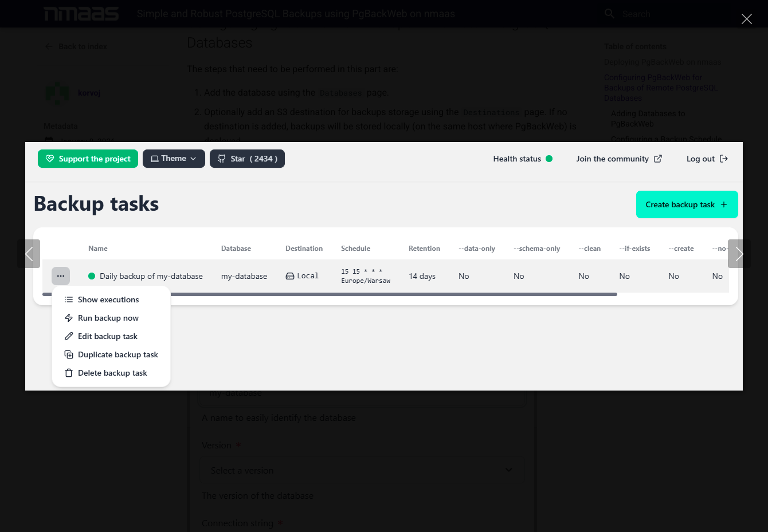Click Support the project button

(x=88, y=159)
